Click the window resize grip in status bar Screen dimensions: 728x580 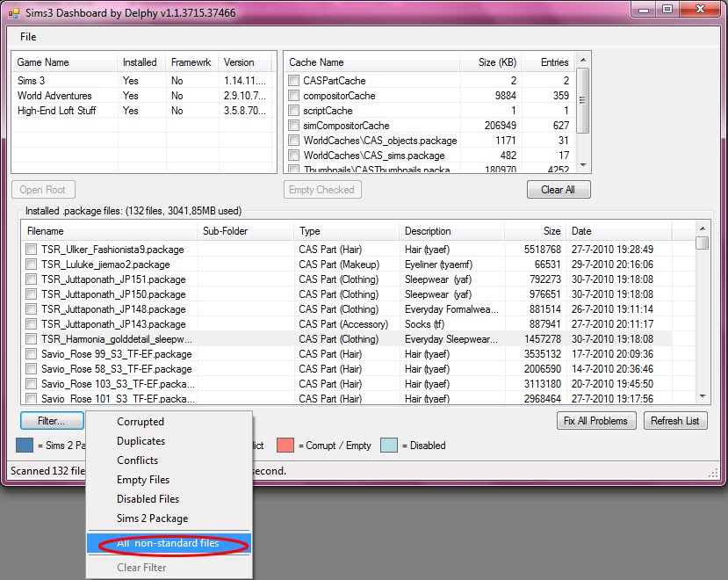point(714,473)
